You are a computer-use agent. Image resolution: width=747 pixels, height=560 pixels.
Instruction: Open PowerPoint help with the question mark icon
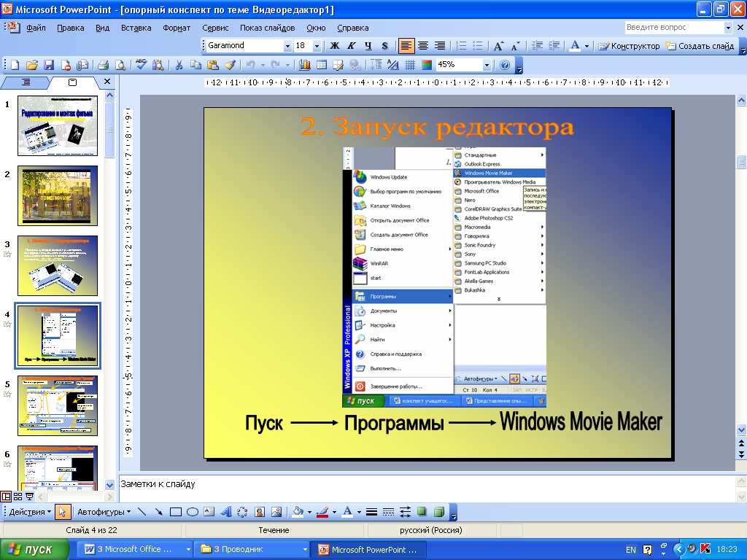(x=505, y=65)
